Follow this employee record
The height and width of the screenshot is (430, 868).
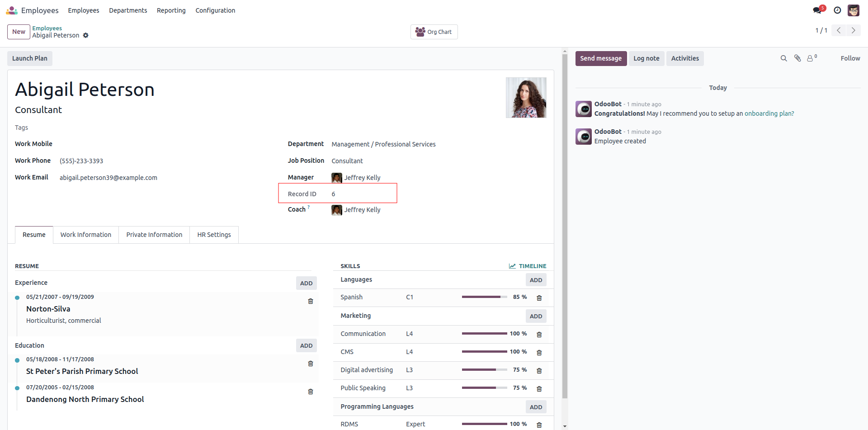point(850,58)
